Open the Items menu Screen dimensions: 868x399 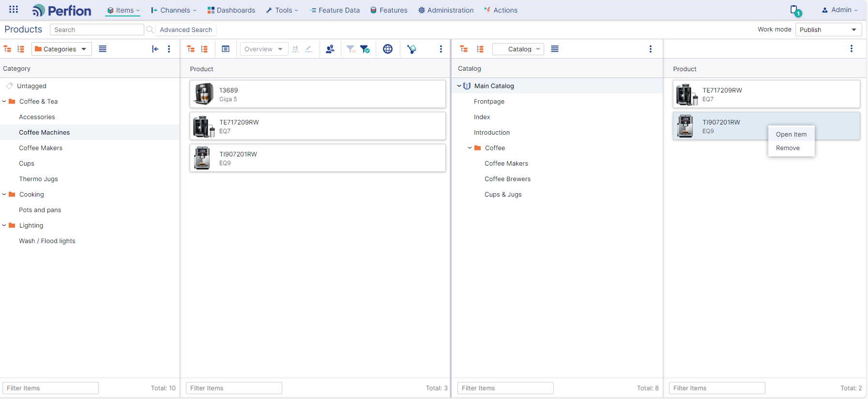coord(123,10)
